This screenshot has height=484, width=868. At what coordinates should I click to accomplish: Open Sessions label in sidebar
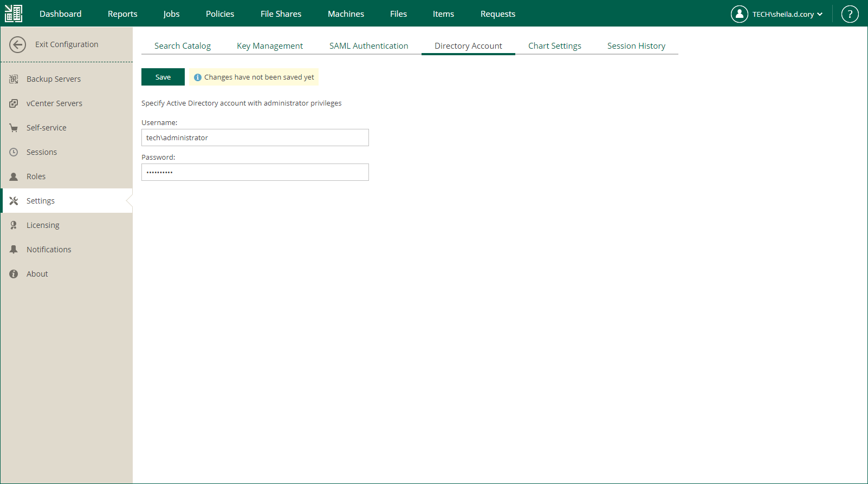pyautogui.click(x=42, y=152)
